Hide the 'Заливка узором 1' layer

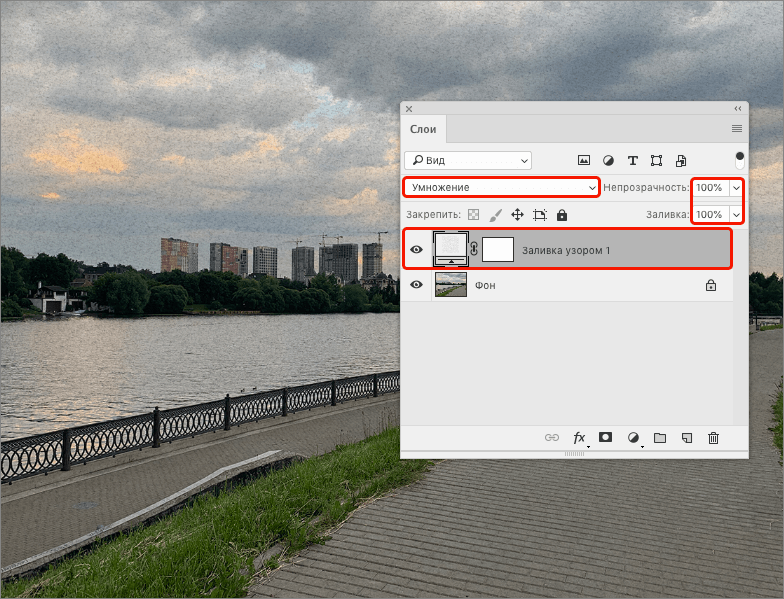click(x=417, y=250)
